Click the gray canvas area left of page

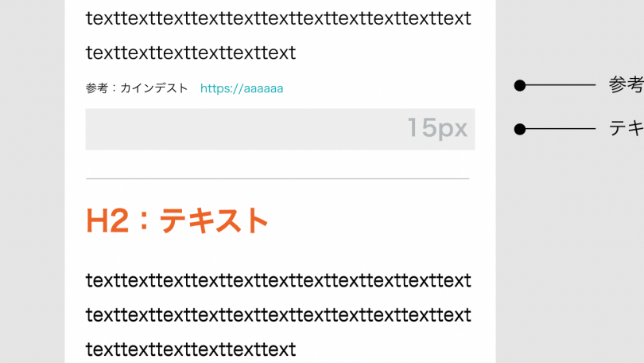click(x=32, y=181)
